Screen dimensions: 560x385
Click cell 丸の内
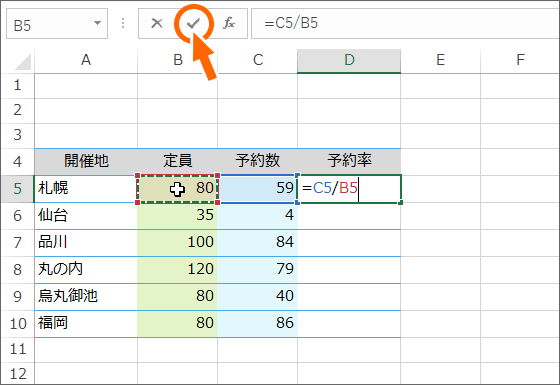coord(86,270)
